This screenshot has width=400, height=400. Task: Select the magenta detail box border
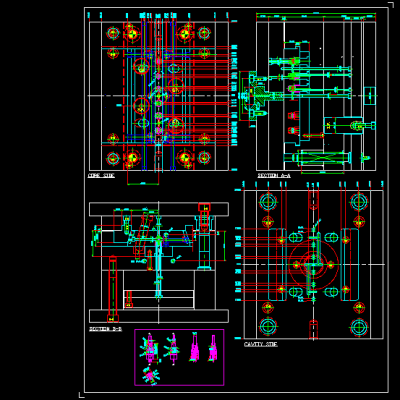click(179, 357)
